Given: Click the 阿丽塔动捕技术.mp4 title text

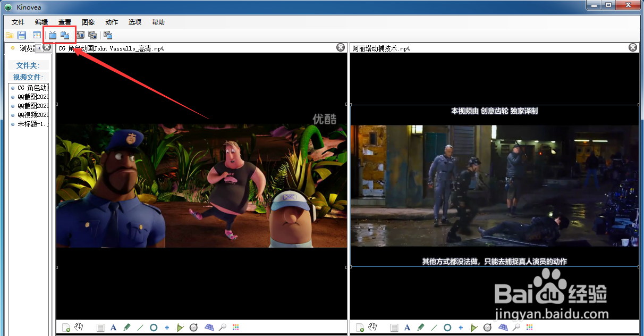Looking at the screenshot, I should (381, 48).
